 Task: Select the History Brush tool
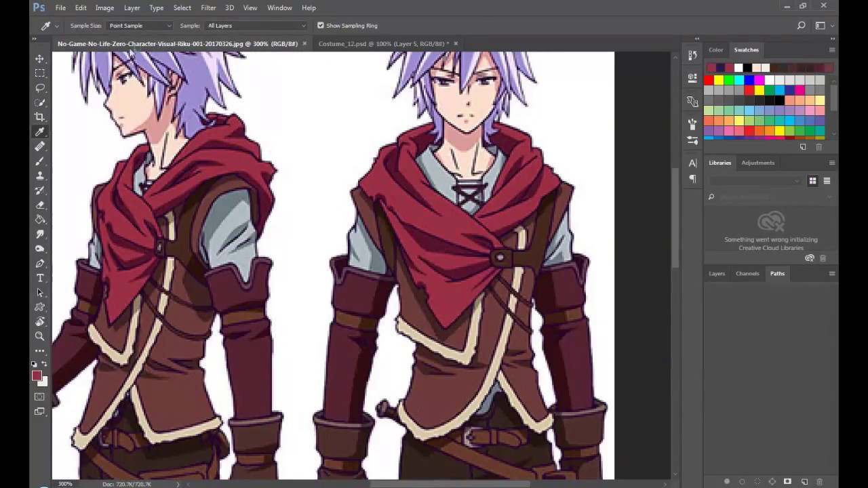(40, 190)
